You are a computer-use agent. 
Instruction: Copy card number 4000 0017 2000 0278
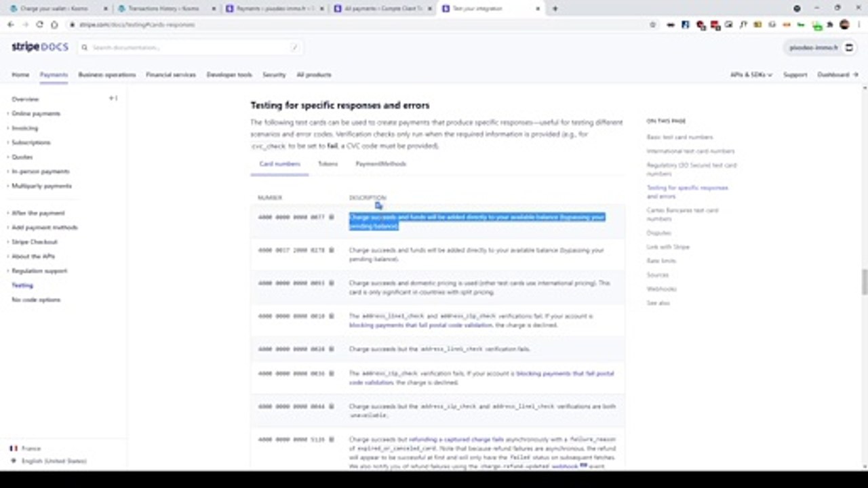coord(332,250)
